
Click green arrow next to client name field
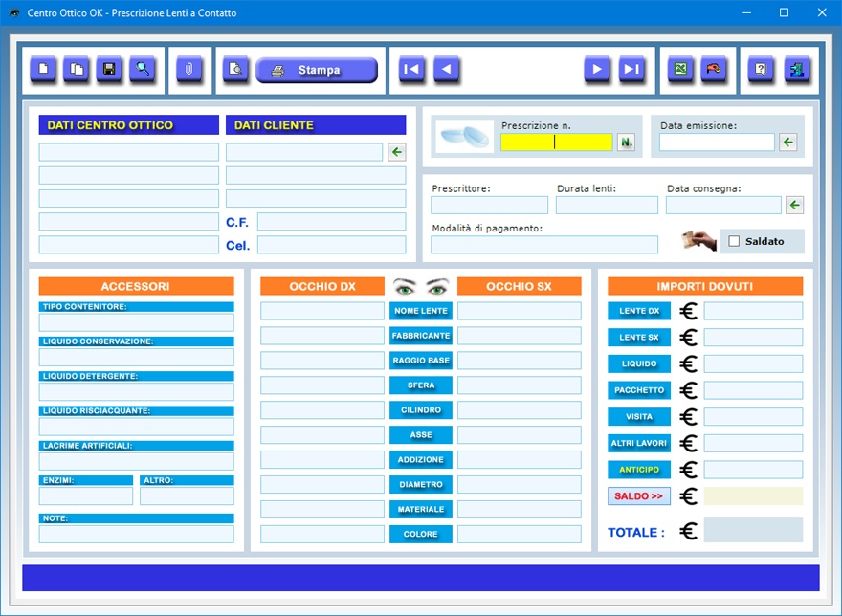click(x=397, y=152)
